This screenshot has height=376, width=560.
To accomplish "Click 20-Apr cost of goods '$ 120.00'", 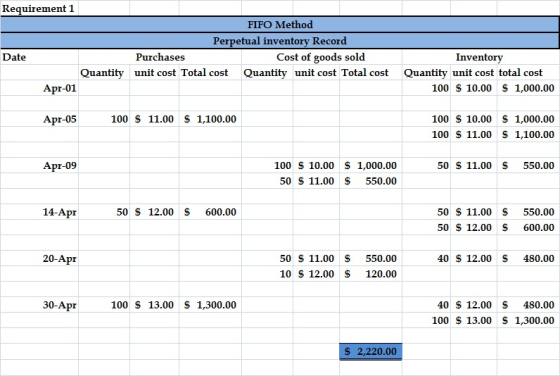I will (x=370, y=274).
